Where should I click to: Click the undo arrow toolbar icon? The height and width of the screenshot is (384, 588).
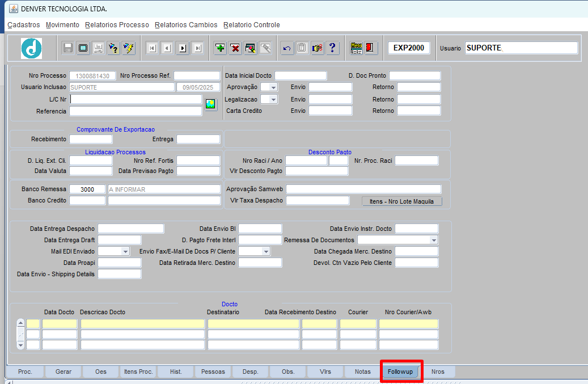click(287, 48)
